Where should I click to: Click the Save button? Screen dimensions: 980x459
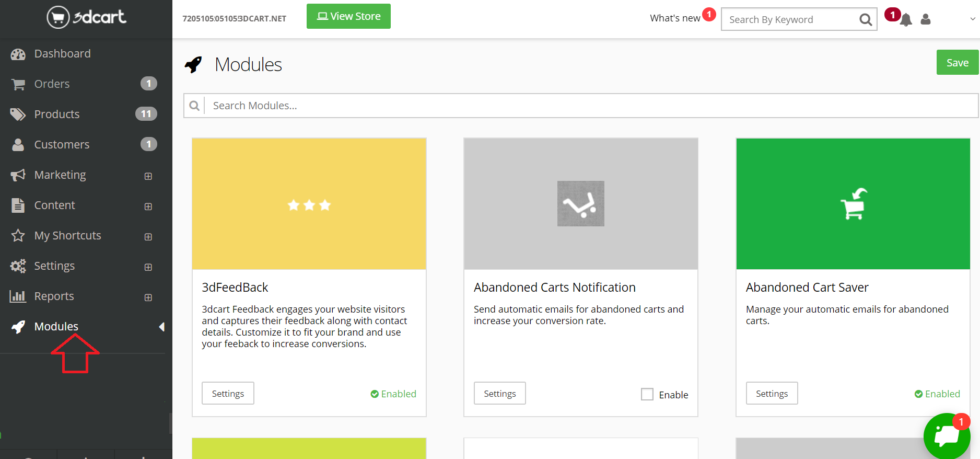[958, 63]
